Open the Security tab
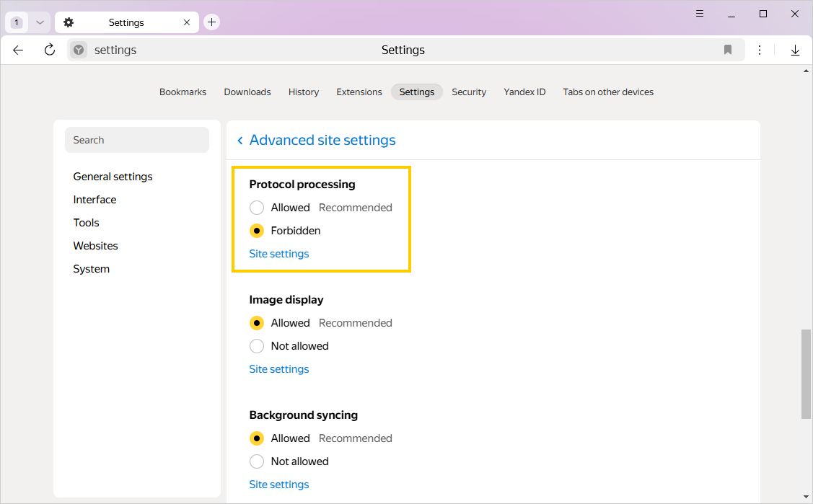Screen dimensions: 813x504 pos(469,92)
